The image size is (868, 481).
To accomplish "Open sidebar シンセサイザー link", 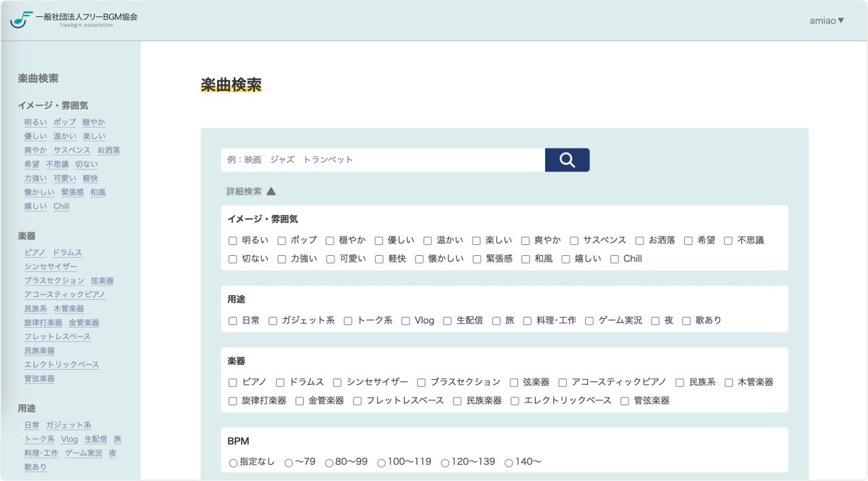I will pos(51,267).
